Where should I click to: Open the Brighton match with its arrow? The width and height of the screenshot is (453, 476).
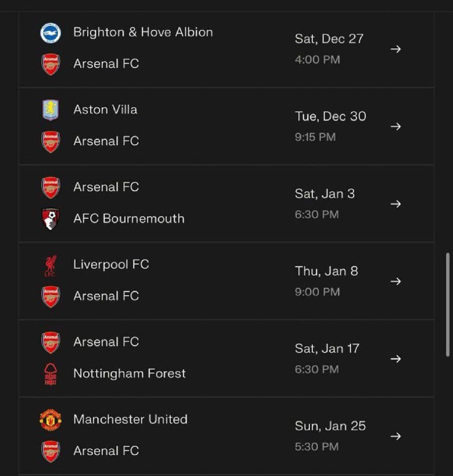tap(395, 49)
